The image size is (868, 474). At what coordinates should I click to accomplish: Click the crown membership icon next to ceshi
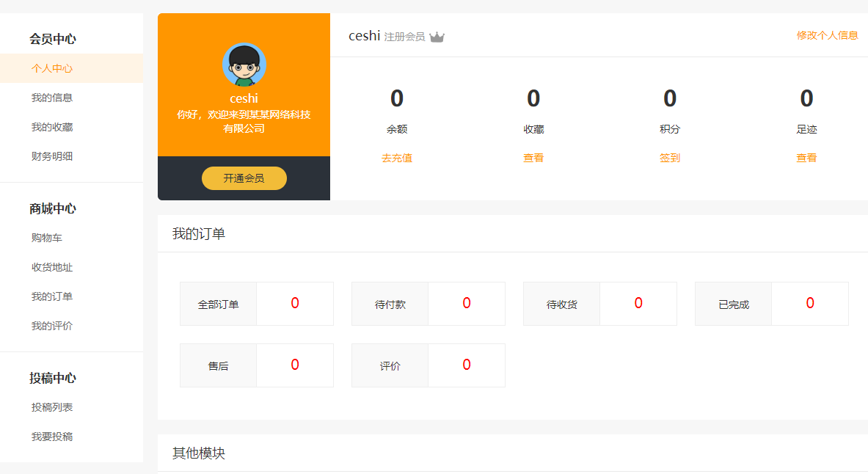tap(437, 34)
